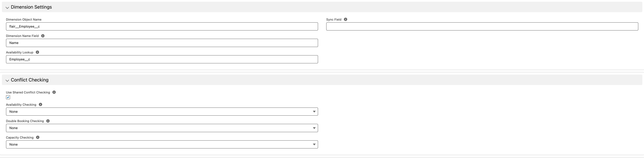Image resolution: width=644 pixels, height=158 pixels.
Task: Click the Double Booking Checking info icon
Action: click(x=48, y=121)
